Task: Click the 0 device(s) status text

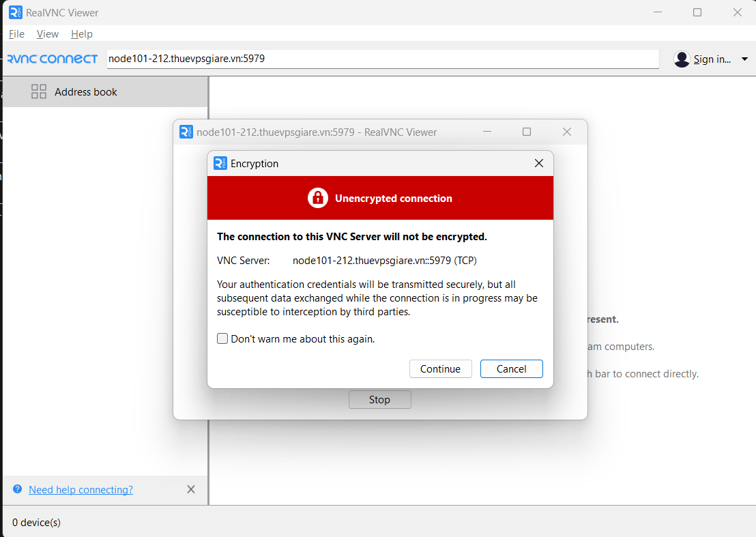Action: (37, 523)
